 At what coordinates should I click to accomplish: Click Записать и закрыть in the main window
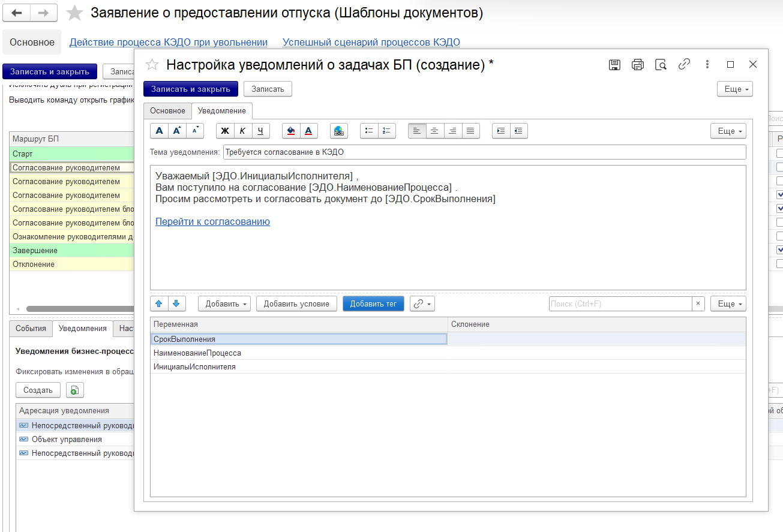tap(50, 71)
